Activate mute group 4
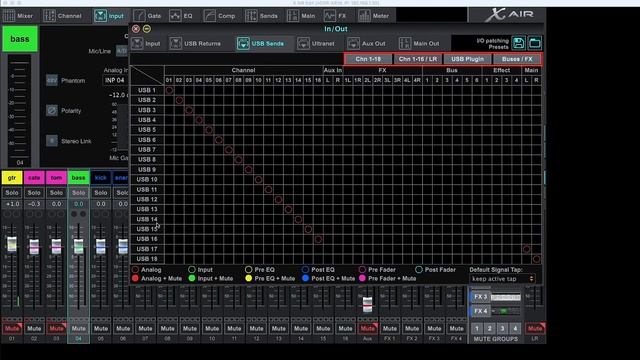Screen dimensions: 640x360 515,329
